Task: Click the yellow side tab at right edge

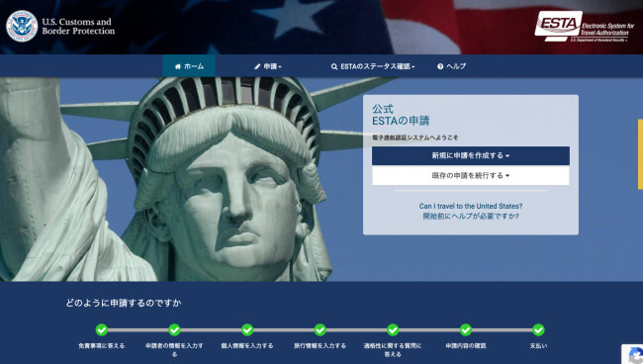Action: click(640, 154)
